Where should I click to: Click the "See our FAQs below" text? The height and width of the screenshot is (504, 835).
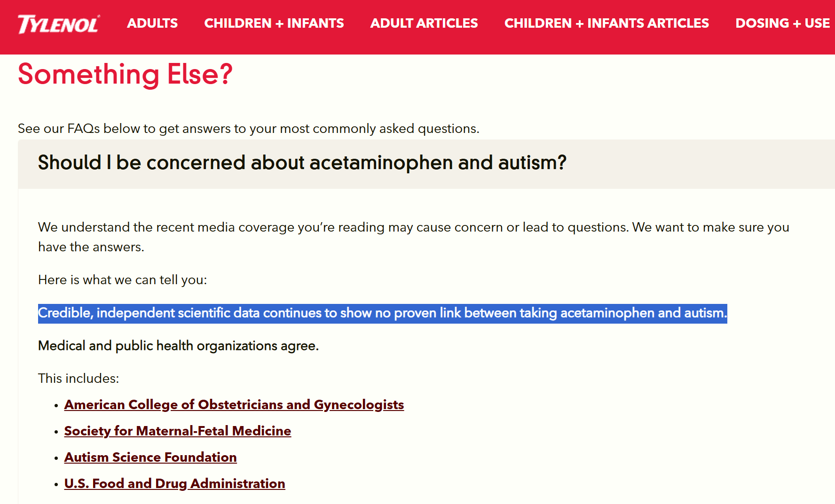(x=248, y=129)
